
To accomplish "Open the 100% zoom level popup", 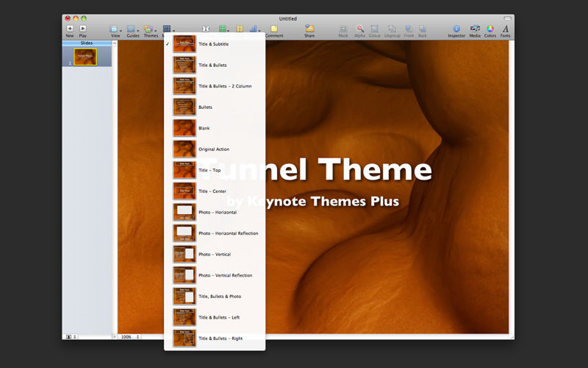I will click(129, 337).
